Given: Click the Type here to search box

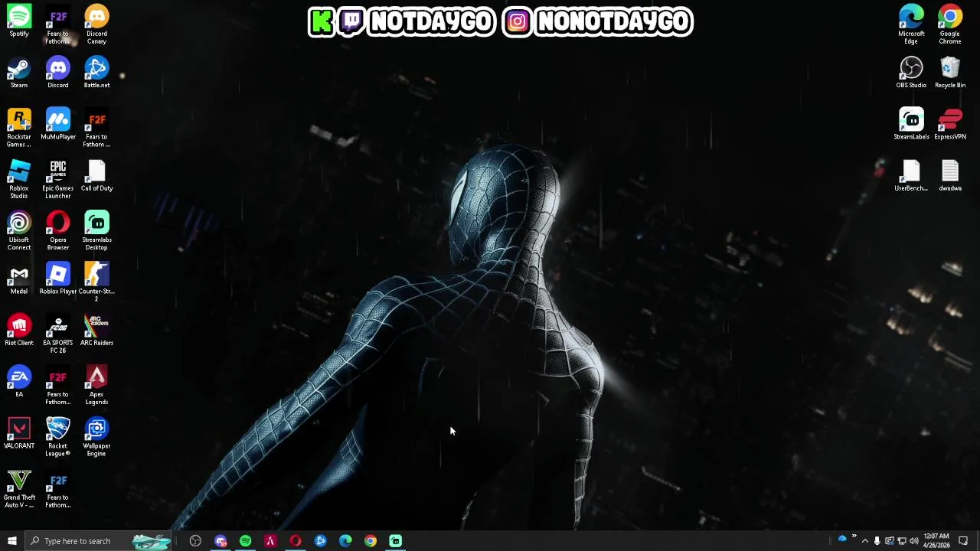Looking at the screenshot, I should [x=100, y=541].
